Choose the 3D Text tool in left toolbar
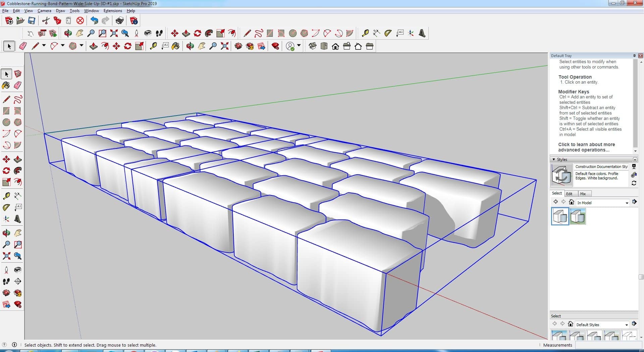644x352 pixels. click(x=18, y=219)
